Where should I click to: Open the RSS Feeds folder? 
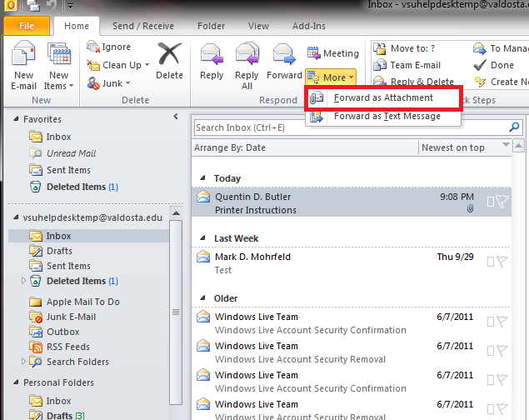(x=59, y=347)
